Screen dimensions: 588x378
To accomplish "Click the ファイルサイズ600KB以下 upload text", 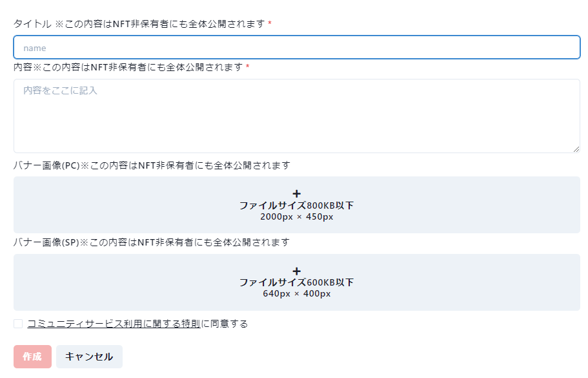I will [x=297, y=282].
